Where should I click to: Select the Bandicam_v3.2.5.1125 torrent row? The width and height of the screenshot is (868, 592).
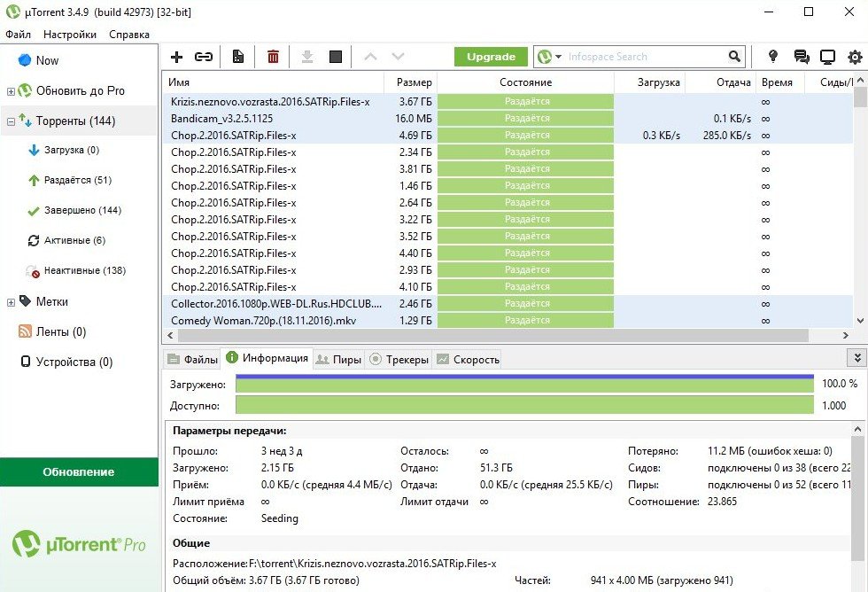508,119
